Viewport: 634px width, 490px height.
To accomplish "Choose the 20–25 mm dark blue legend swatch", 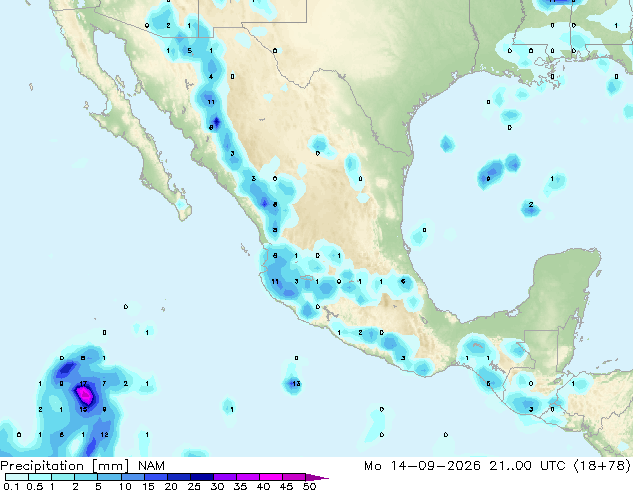I will (179, 477).
